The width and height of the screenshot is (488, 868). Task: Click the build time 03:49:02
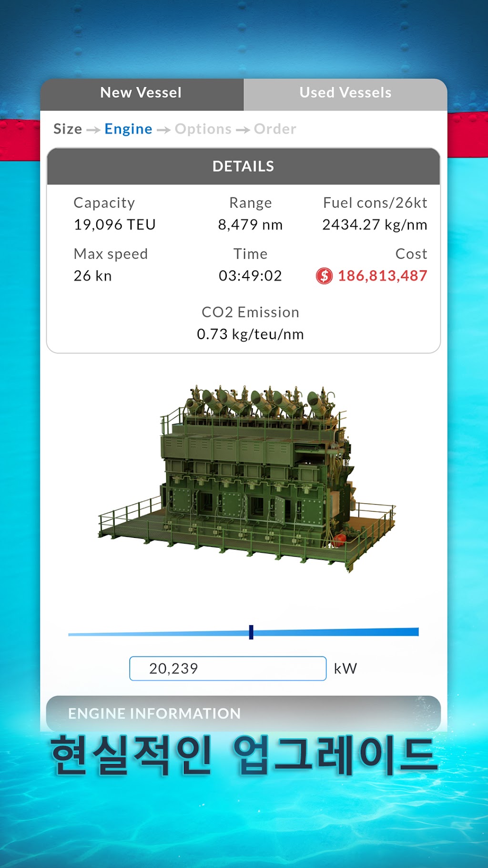pos(250,276)
